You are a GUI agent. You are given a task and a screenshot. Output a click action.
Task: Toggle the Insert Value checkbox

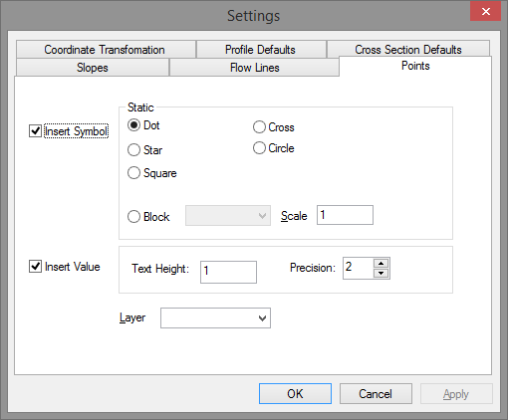(x=35, y=267)
